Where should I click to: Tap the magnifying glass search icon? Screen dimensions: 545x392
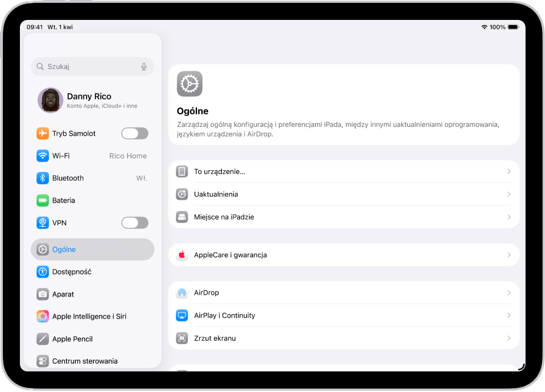point(40,67)
